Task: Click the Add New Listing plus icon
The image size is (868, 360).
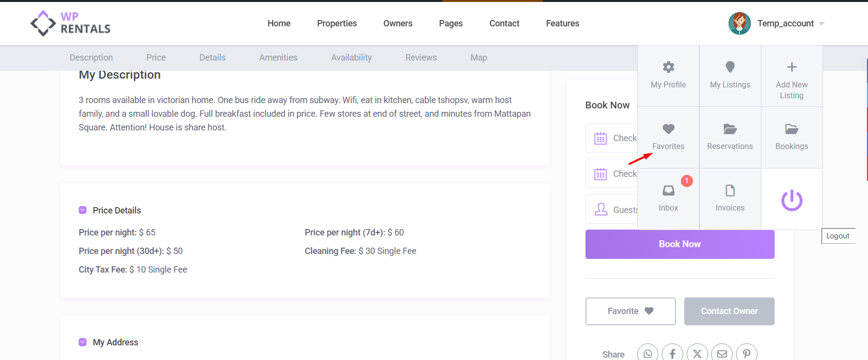Action: tap(791, 67)
